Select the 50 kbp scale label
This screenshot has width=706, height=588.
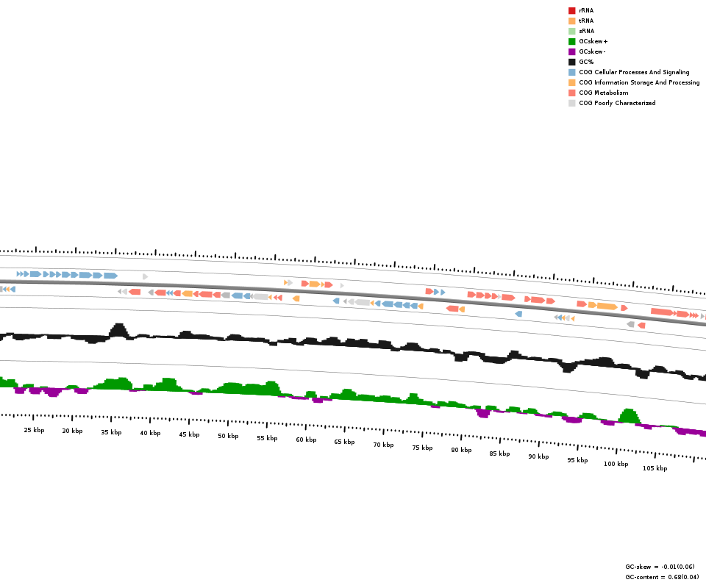[228, 436]
